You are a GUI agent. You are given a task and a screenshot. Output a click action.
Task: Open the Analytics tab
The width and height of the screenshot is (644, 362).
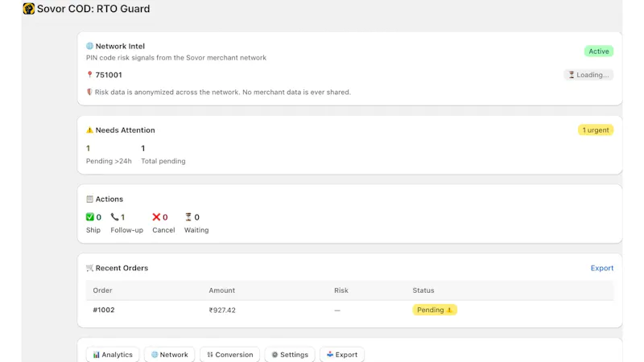pos(113,355)
